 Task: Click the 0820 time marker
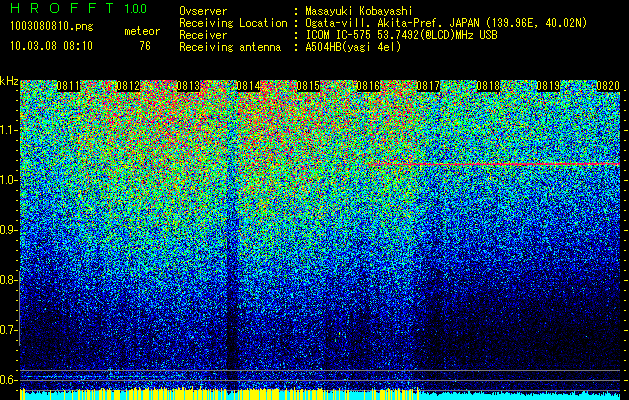pyautogui.click(x=608, y=86)
